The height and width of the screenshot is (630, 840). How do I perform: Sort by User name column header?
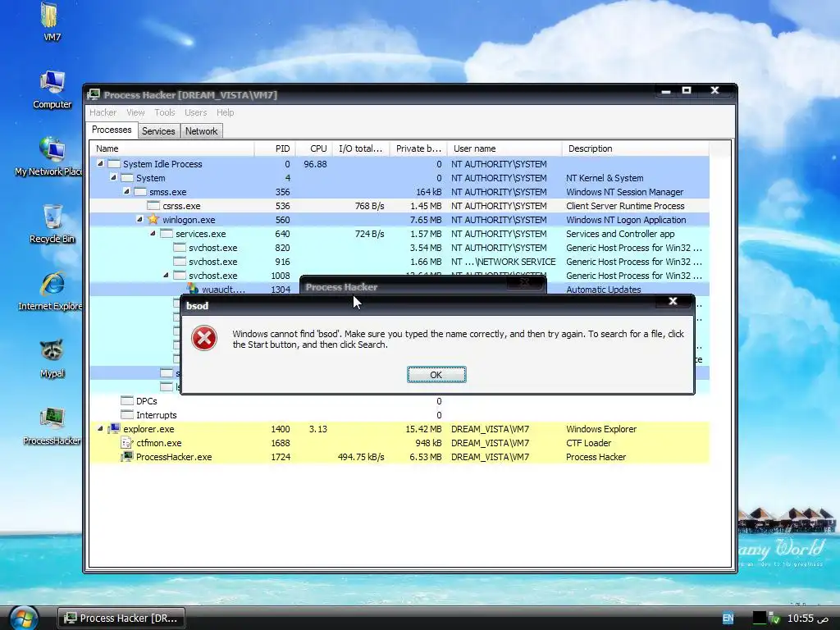[x=504, y=148]
